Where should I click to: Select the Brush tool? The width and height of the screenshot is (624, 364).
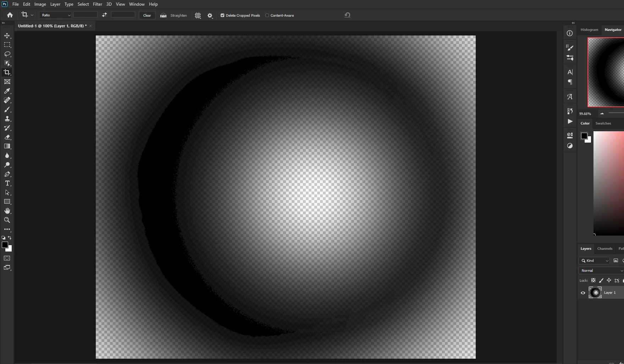coord(7,109)
